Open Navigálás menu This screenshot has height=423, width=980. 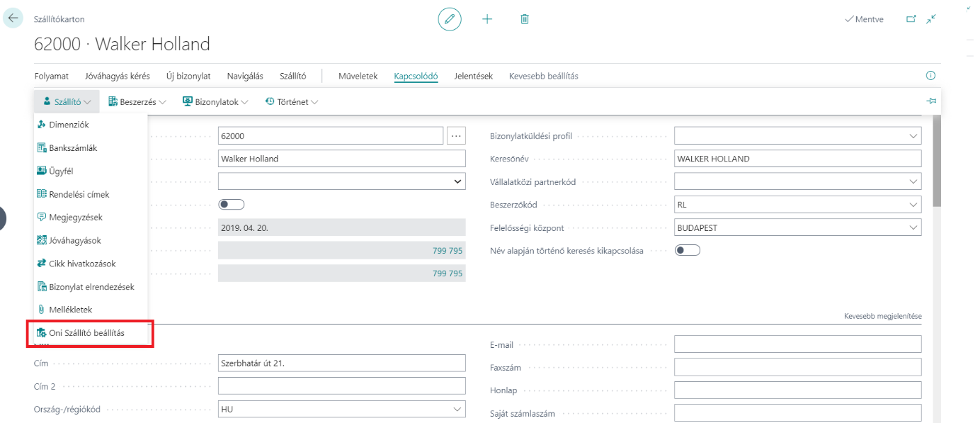pos(245,76)
